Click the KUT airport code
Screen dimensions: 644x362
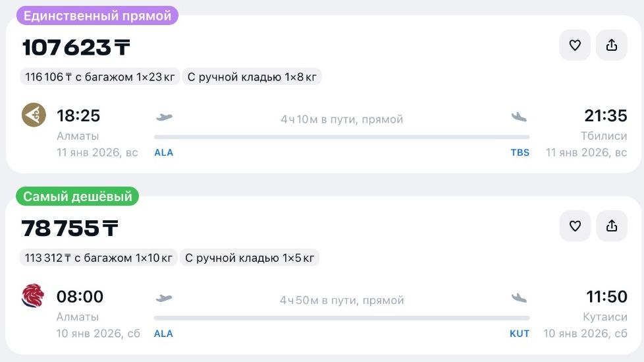click(520, 334)
